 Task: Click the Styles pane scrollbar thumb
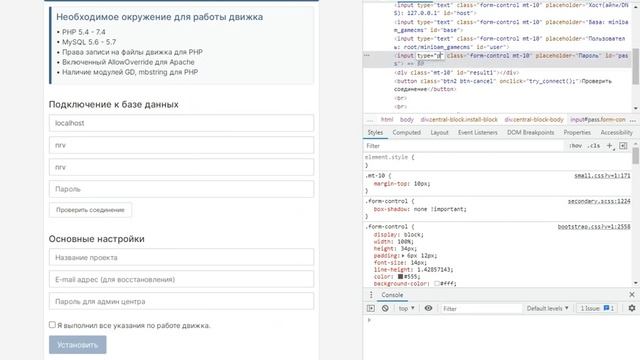pyautogui.click(x=636, y=156)
